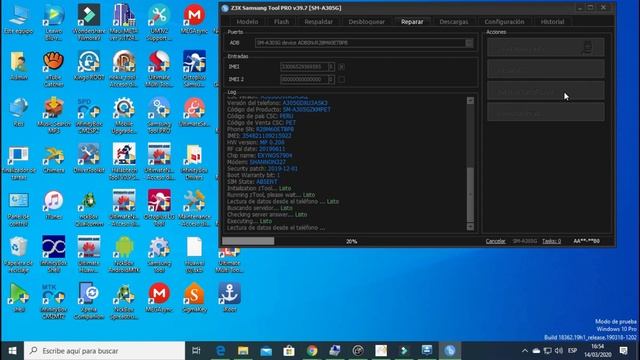The height and width of the screenshot is (360, 640).
Task: Toggle the checkbox next to IMEI
Action: pyautogui.click(x=342, y=67)
